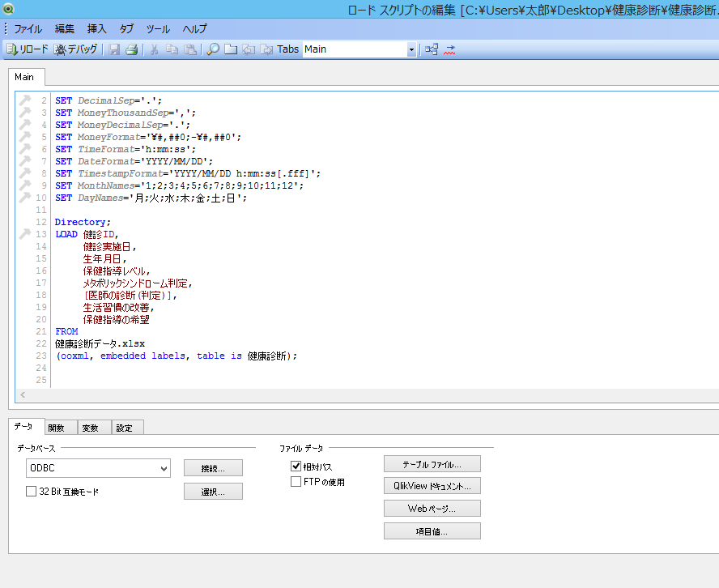Click the field 生活習慣の改善 on line 19
This screenshot has height=588, width=719.
[x=117, y=307]
